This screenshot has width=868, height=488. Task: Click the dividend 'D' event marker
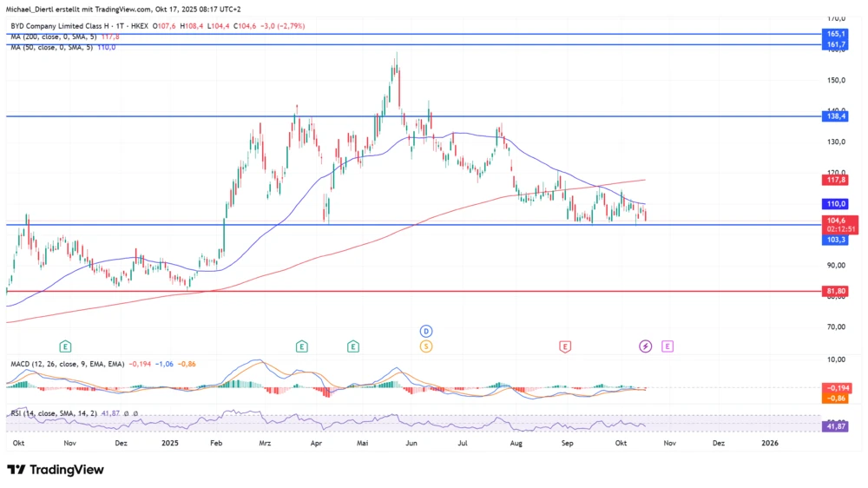(x=426, y=331)
